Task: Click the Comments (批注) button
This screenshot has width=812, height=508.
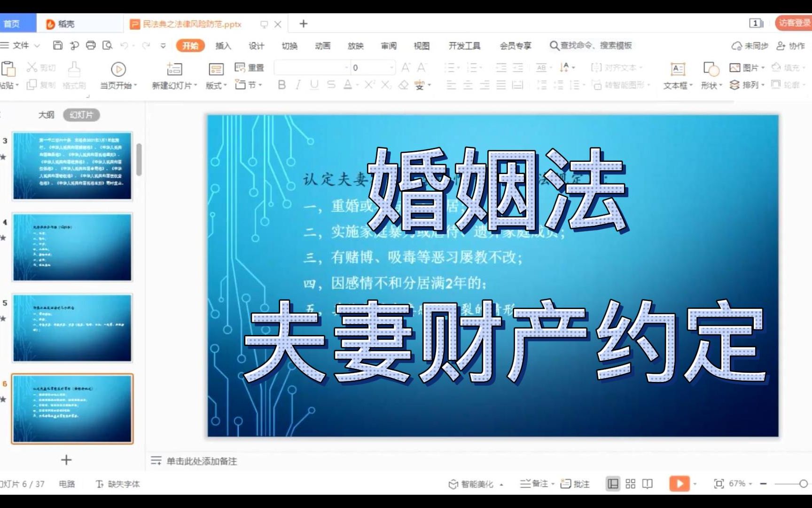Action: tap(575, 484)
